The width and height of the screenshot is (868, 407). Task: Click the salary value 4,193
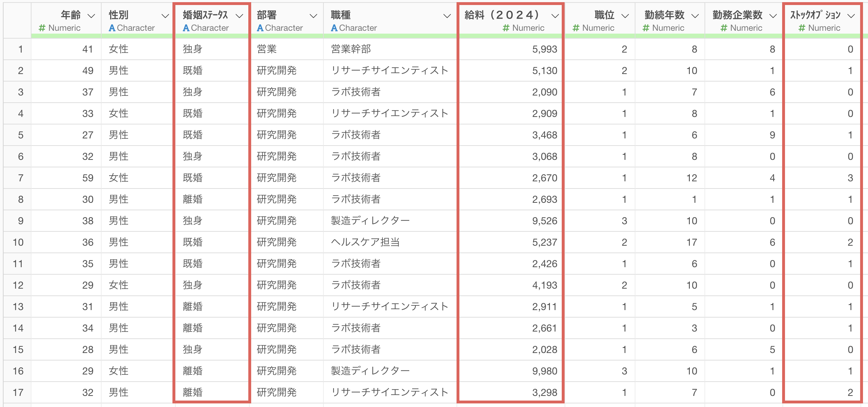[544, 285]
